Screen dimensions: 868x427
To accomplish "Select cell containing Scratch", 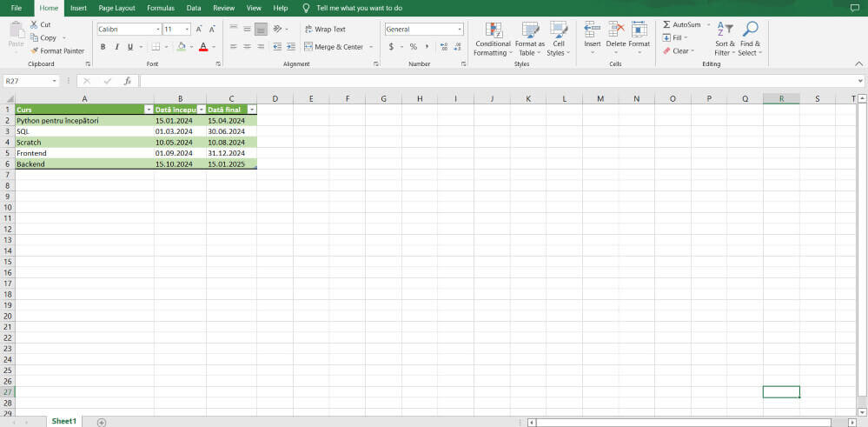I will [84, 143].
